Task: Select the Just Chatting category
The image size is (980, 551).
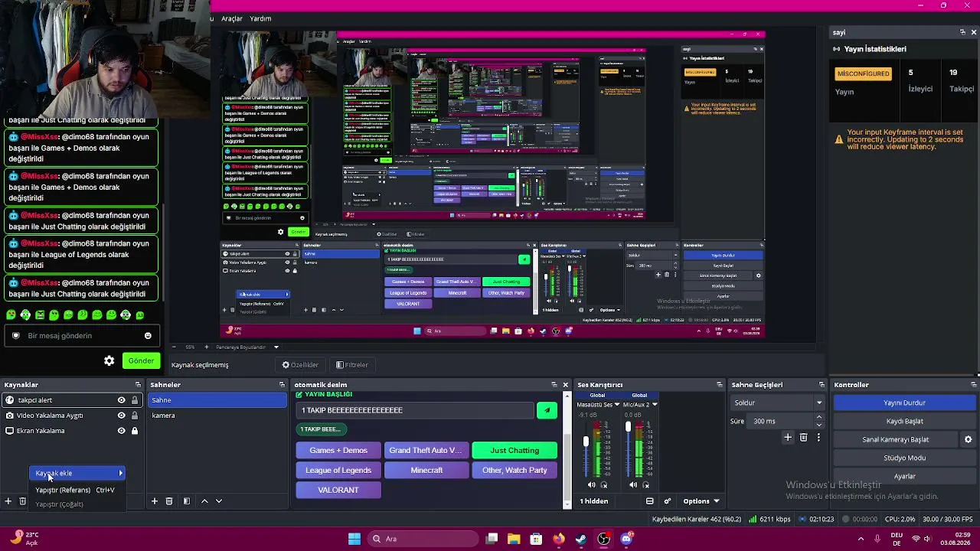Action: pos(514,451)
